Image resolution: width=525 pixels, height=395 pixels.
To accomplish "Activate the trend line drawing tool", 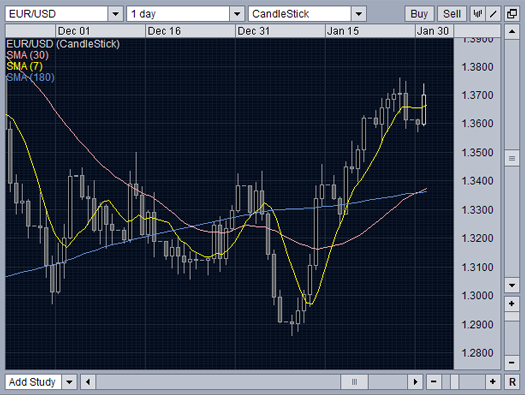I will point(493,14).
